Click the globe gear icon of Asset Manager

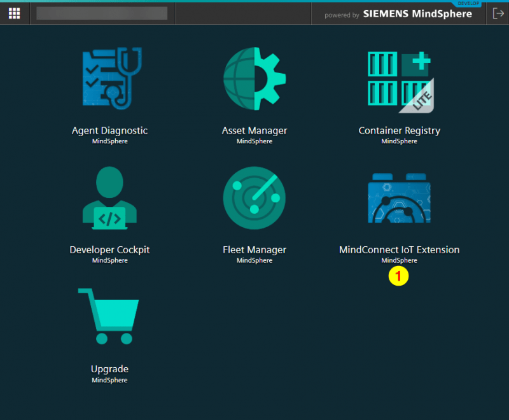(x=254, y=79)
